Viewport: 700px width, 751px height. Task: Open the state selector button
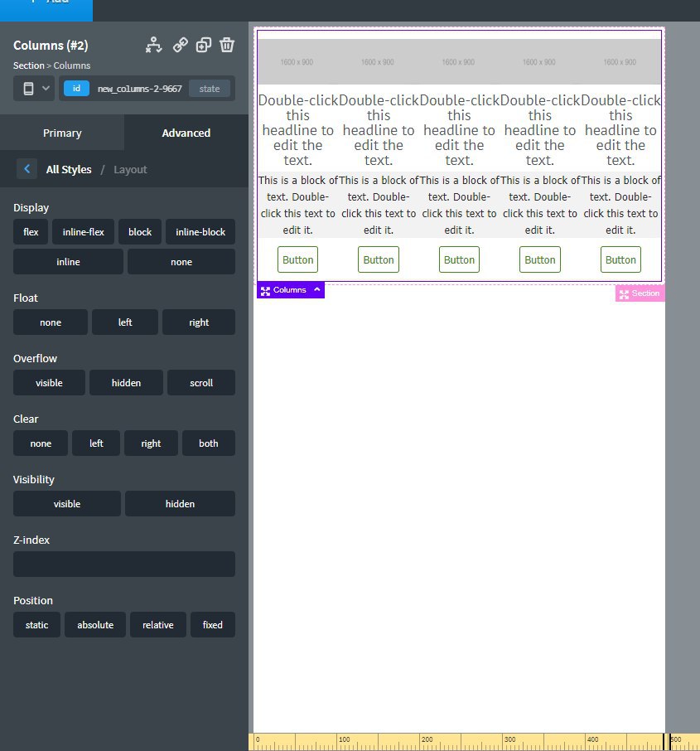pos(210,89)
